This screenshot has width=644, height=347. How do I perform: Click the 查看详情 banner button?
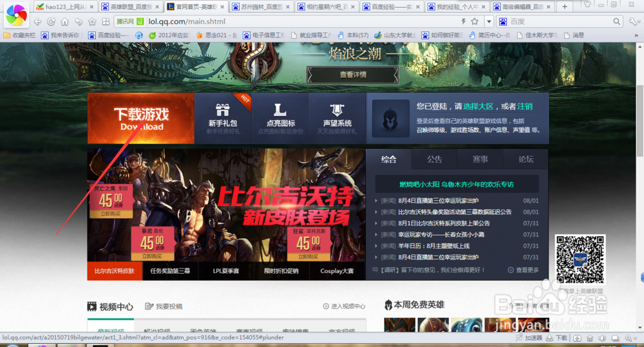click(x=353, y=75)
